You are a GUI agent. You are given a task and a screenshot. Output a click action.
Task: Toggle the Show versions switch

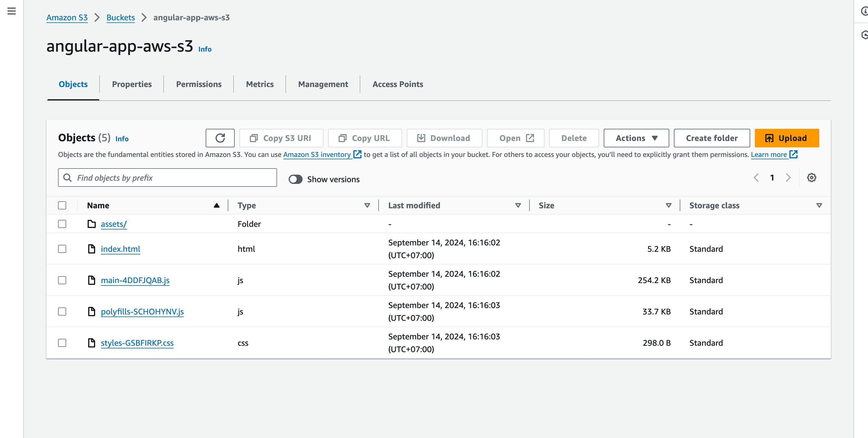[x=296, y=179]
